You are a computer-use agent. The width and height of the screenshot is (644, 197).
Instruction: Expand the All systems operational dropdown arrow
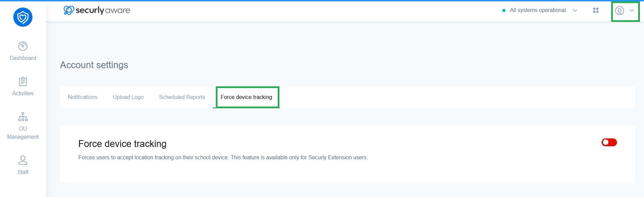point(575,10)
